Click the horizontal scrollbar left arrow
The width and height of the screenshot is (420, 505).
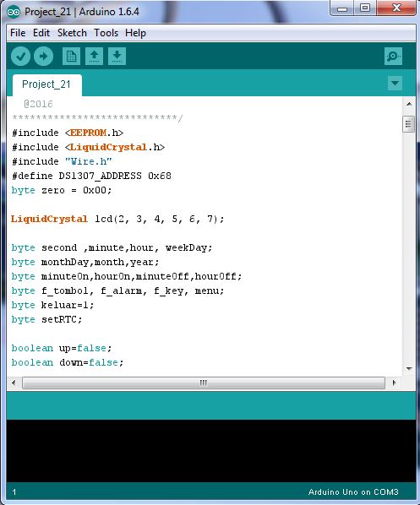(14, 383)
